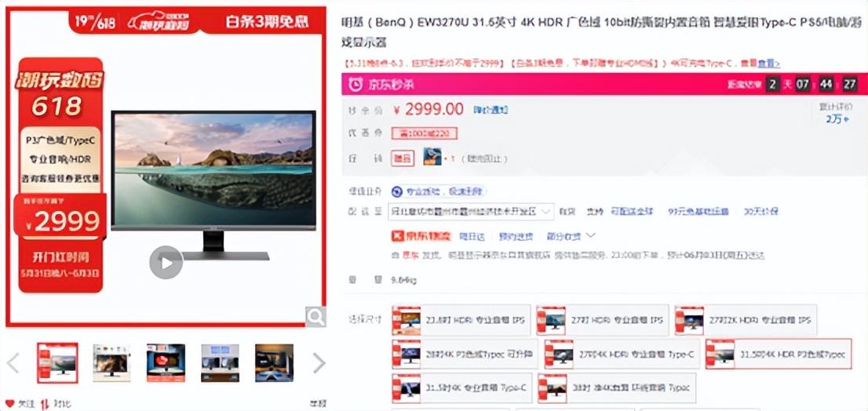This screenshot has height=411, width=868.
Task: Choose the 28-inch 4K P3 Typec option
Action: [465, 354]
